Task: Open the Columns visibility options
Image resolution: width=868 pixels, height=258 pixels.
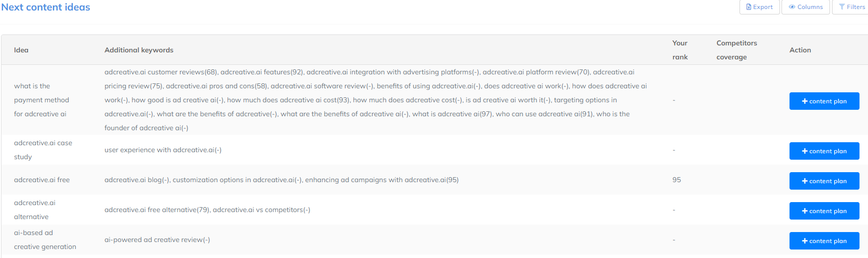Action: 805,7
